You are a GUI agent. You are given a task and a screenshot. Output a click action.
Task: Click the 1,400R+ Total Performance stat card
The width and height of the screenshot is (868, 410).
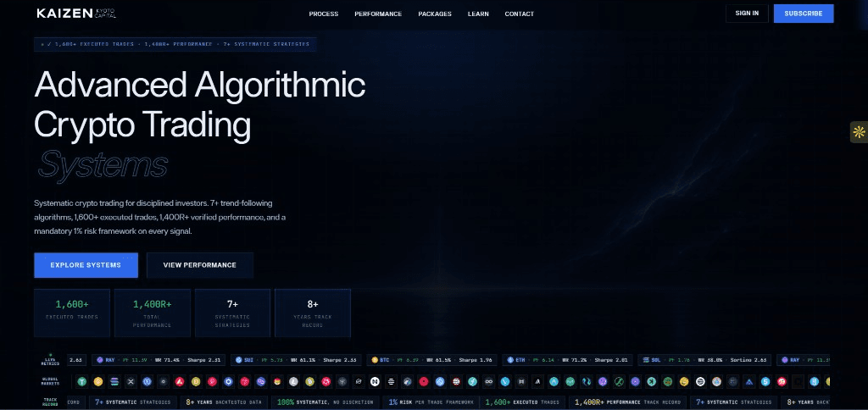[x=153, y=313]
